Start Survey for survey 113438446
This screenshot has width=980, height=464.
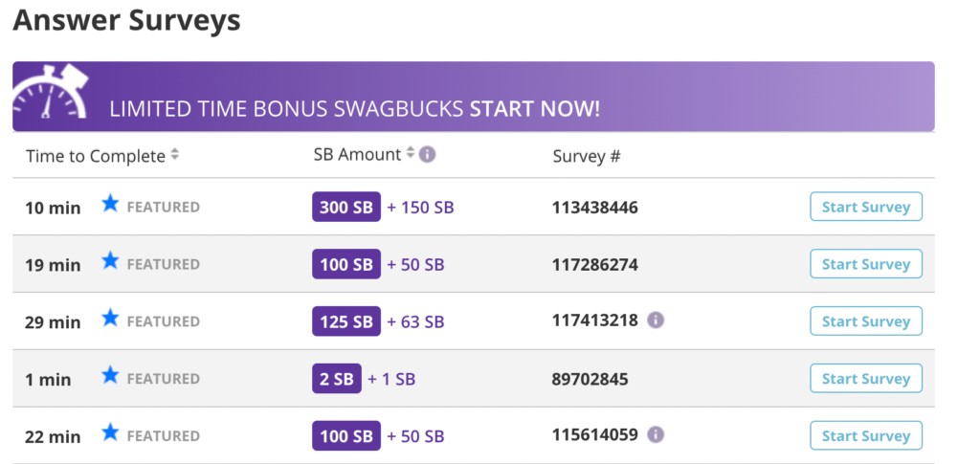click(x=865, y=207)
